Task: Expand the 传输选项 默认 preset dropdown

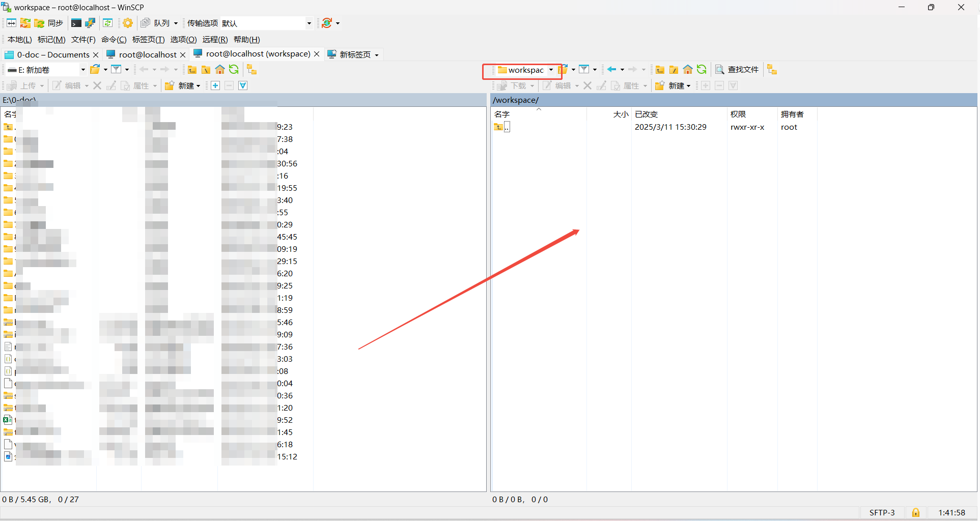Action: pos(309,23)
